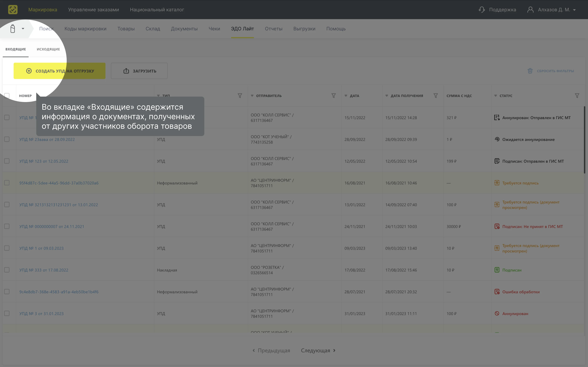
Task: Tick the checkbox for УПД № 123 row
Action: click(7, 161)
